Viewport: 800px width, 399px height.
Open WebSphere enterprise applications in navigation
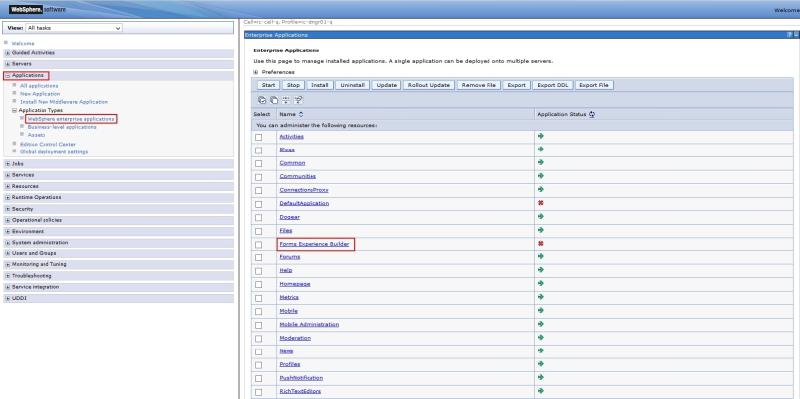71,119
